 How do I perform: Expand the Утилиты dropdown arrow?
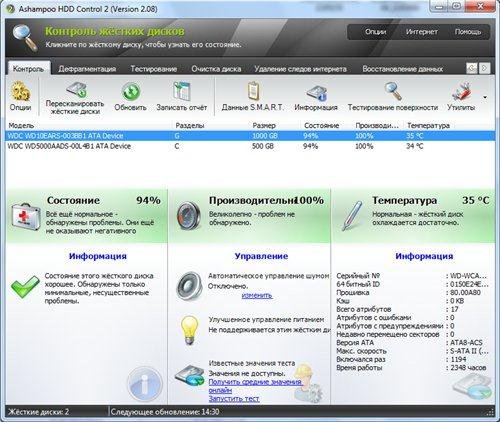(485, 97)
